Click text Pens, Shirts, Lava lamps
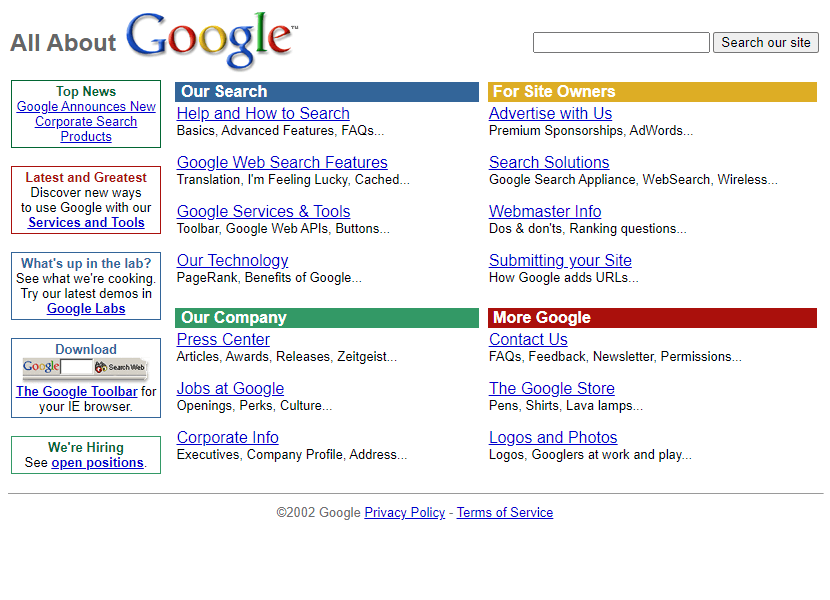830x600 pixels. pos(566,406)
